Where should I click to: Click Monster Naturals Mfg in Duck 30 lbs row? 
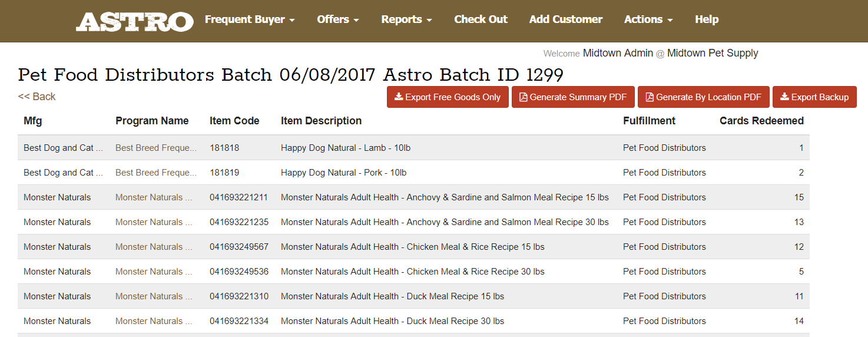pyautogui.click(x=57, y=321)
